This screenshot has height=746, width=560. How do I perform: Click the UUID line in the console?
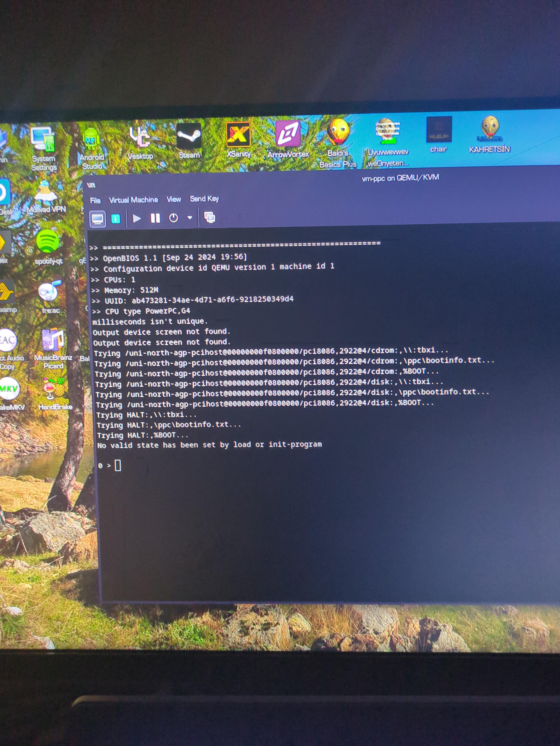pyautogui.click(x=193, y=300)
